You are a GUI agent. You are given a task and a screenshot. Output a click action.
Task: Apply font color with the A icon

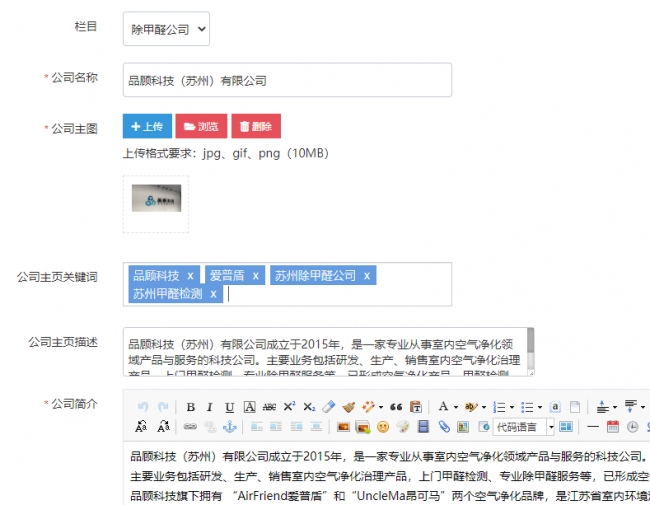pyautogui.click(x=443, y=407)
